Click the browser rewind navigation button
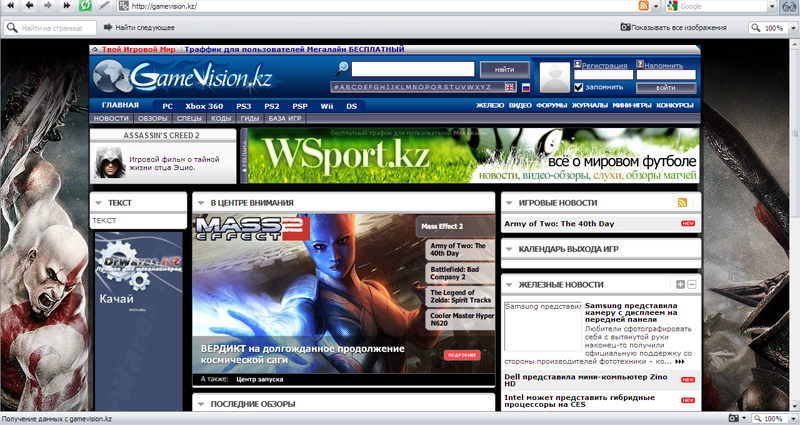Image resolution: width=800 pixels, height=425 pixels. coord(10,6)
